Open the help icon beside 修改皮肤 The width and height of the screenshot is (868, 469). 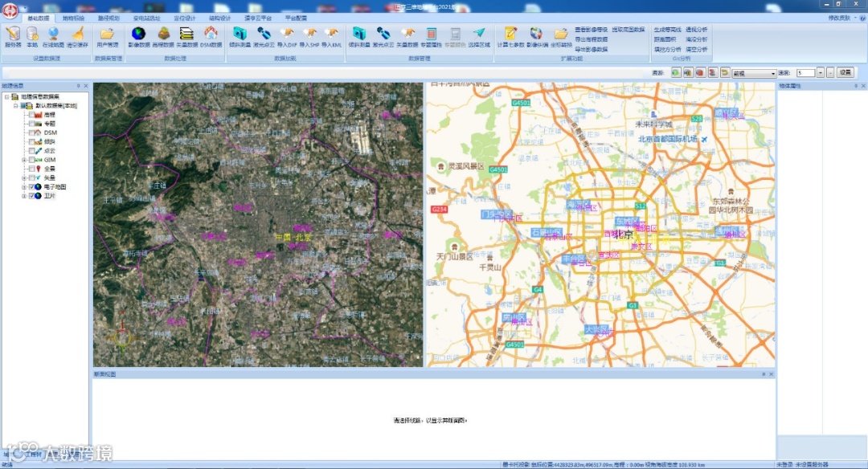[x=863, y=18]
